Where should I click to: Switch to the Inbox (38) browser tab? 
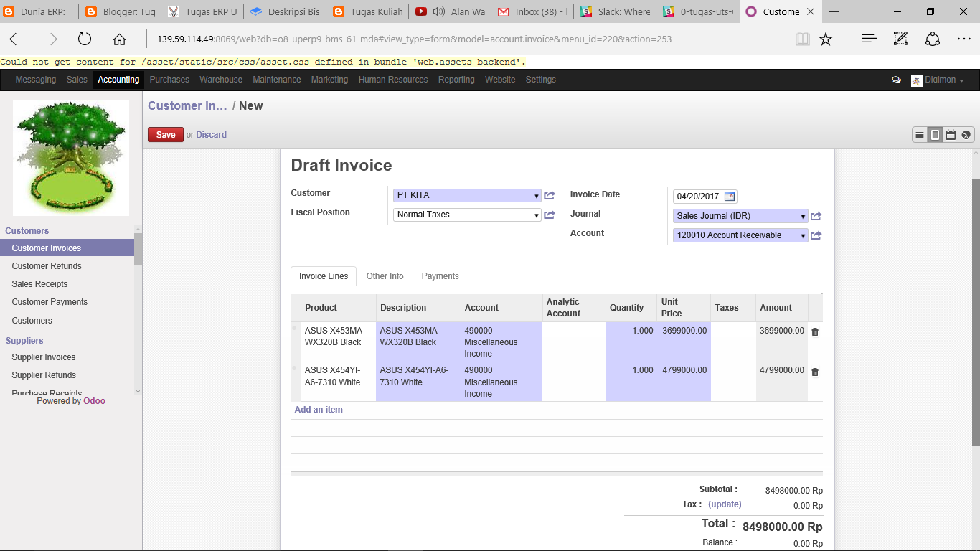pos(533,11)
